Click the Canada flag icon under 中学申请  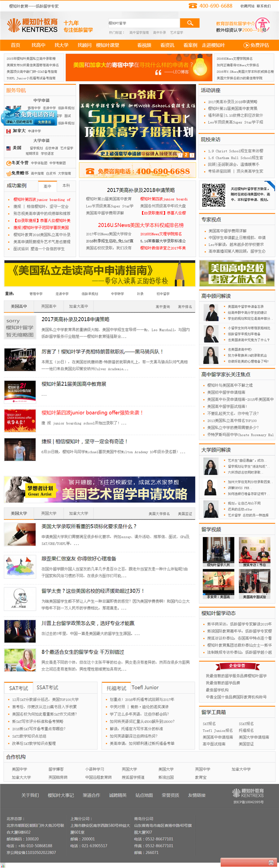coord(8,131)
